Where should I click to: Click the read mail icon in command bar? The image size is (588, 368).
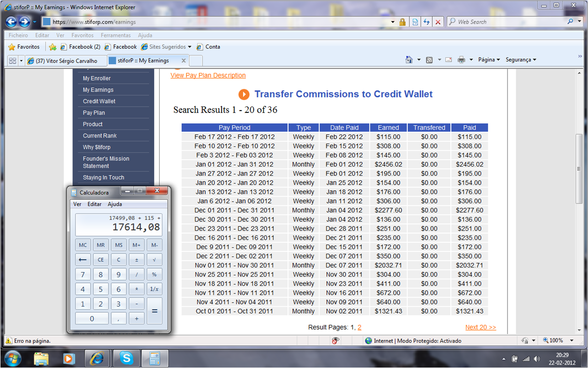[x=448, y=60]
